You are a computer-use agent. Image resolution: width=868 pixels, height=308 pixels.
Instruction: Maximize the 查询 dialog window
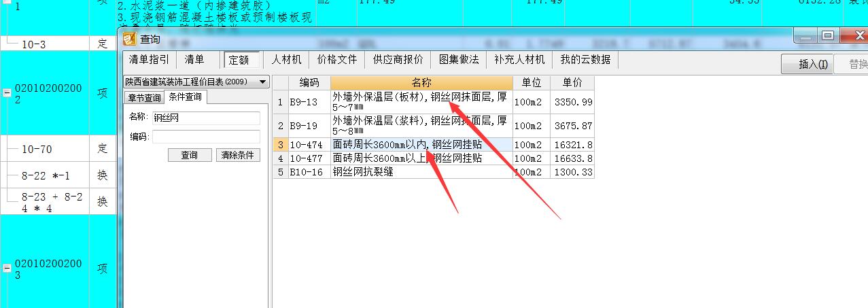click(827, 35)
